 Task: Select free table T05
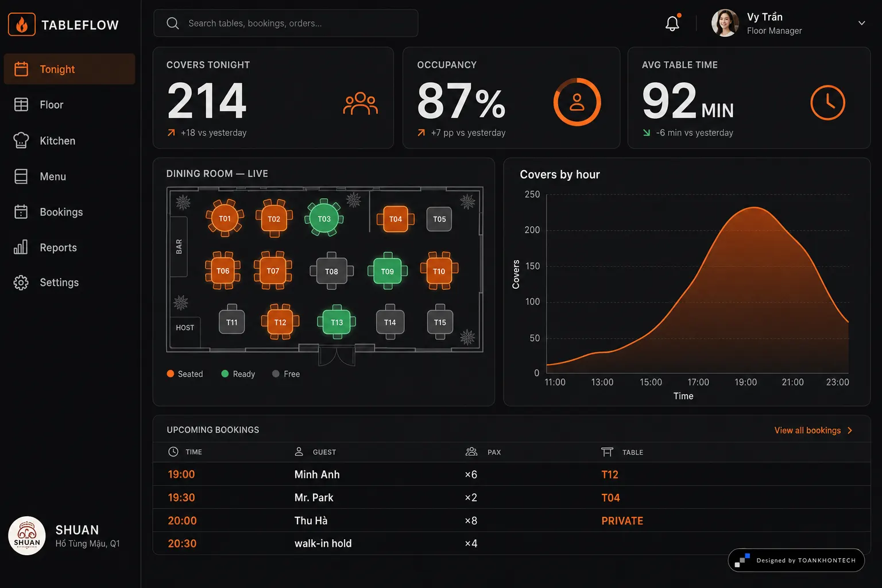click(x=439, y=219)
